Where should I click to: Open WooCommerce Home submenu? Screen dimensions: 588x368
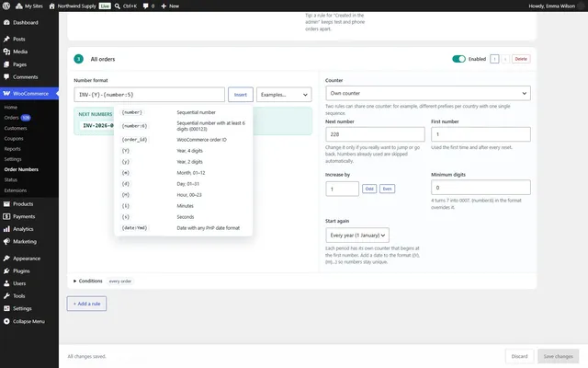10,108
